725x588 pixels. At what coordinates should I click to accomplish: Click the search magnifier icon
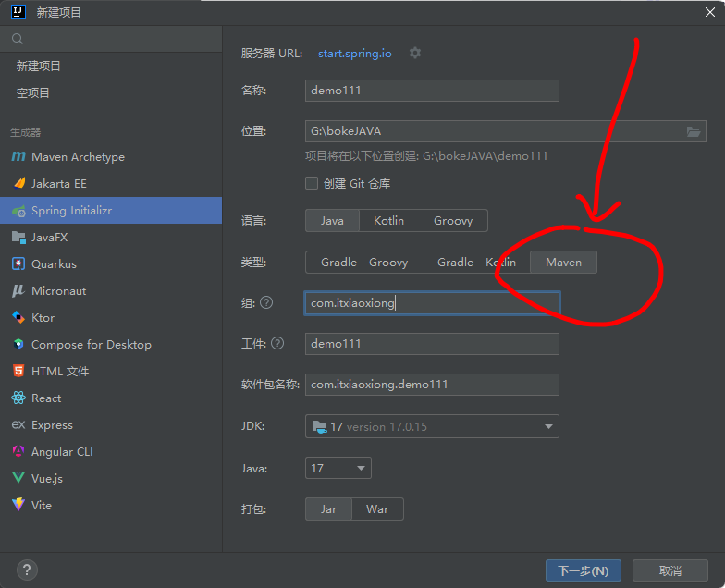point(18,39)
